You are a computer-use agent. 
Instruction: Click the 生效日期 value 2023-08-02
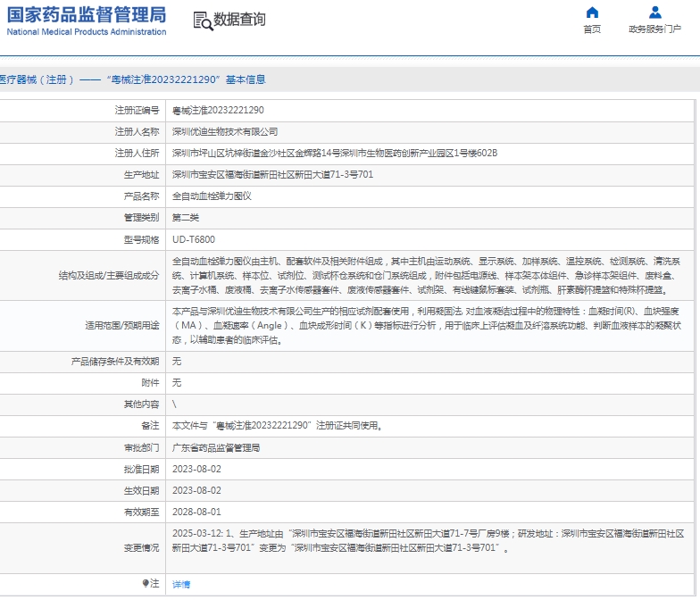[x=196, y=490]
